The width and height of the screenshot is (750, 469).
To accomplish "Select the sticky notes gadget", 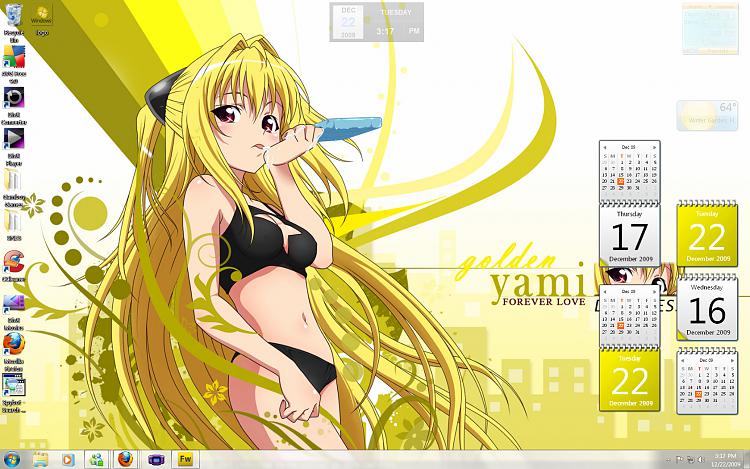I will click(710, 29).
